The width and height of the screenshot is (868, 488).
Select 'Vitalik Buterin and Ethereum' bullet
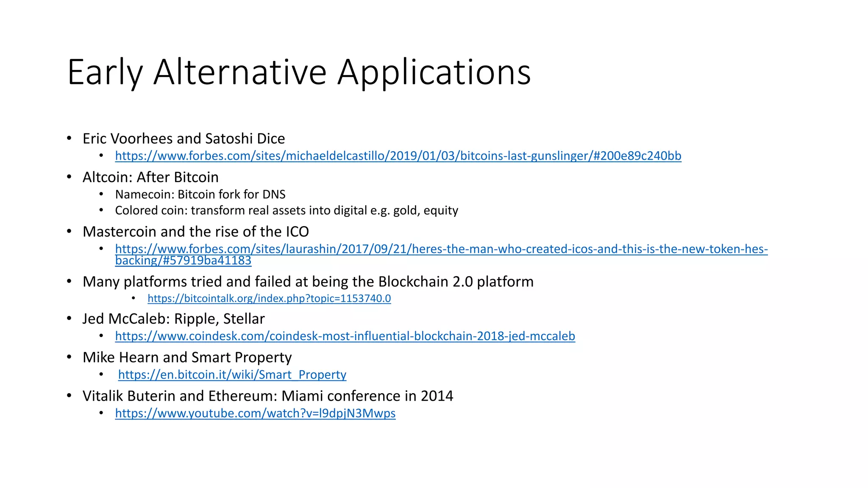[x=268, y=396]
